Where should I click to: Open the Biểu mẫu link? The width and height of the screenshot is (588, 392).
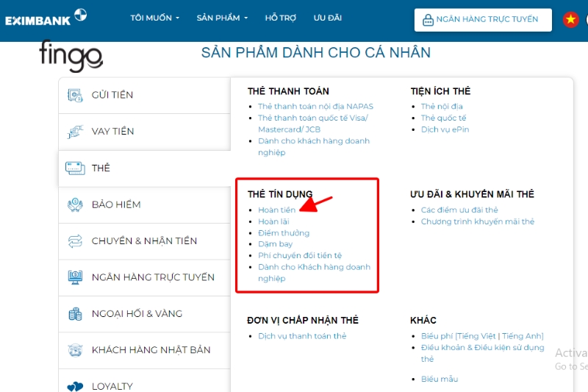coord(439,379)
